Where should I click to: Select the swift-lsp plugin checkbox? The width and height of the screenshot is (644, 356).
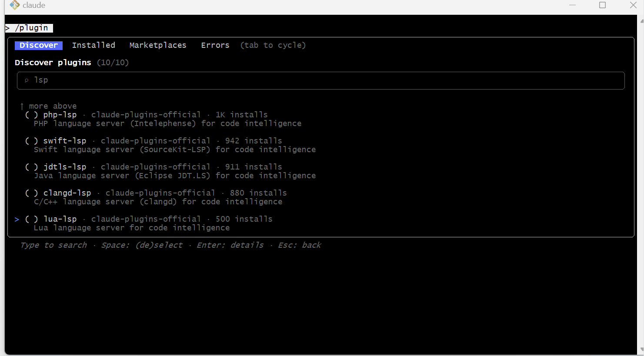click(31, 141)
